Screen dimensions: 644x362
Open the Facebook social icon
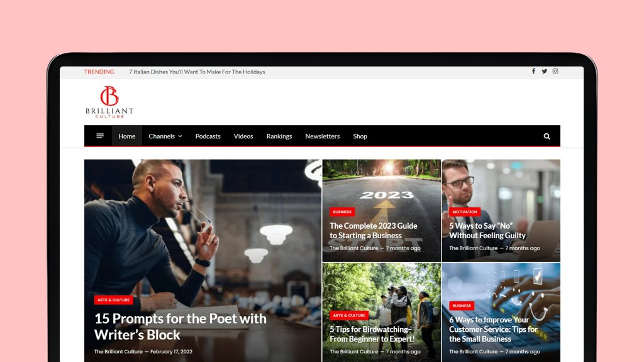(533, 71)
